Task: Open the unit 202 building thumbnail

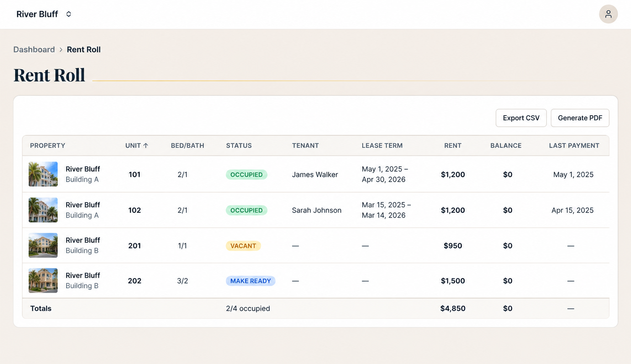Action: [43, 280]
